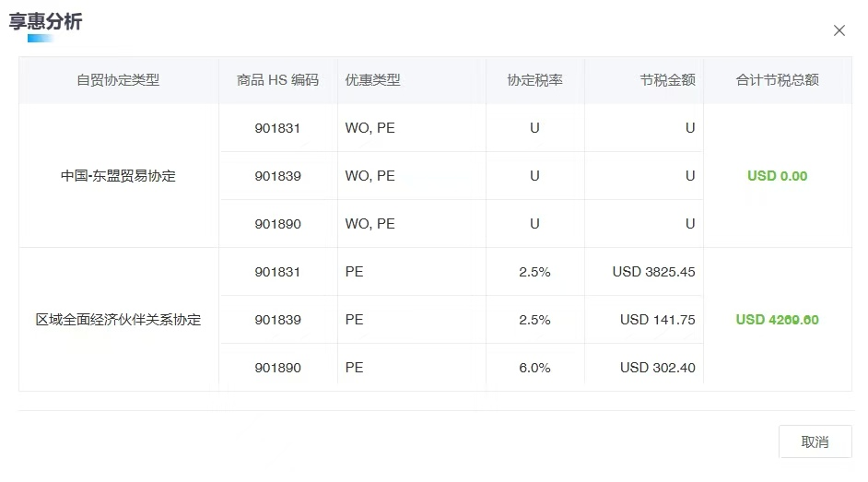The width and height of the screenshot is (868, 482).
Task: Click the green USD 4269.60 total savings
Action: pos(777,320)
